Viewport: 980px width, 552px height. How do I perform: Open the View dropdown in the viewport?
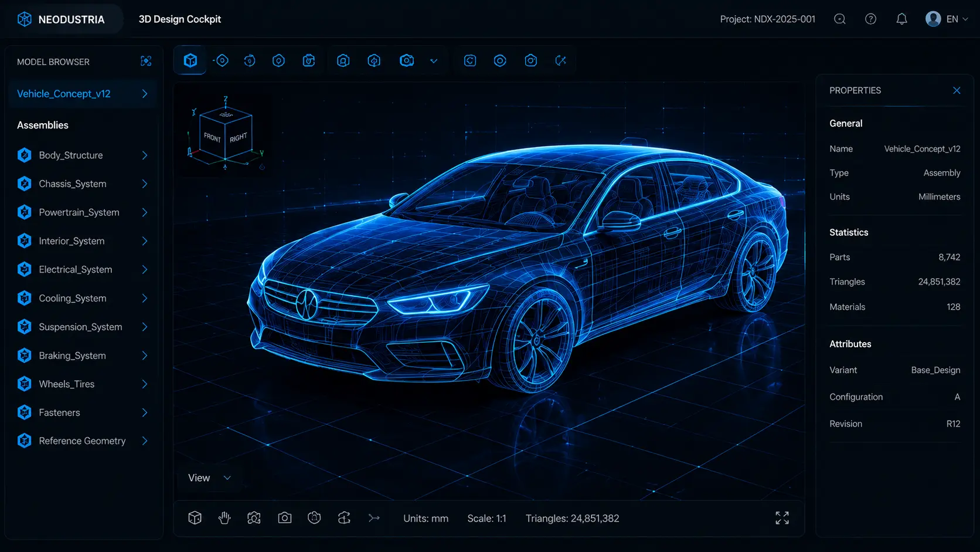pyautogui.click(x=209, y=478)
